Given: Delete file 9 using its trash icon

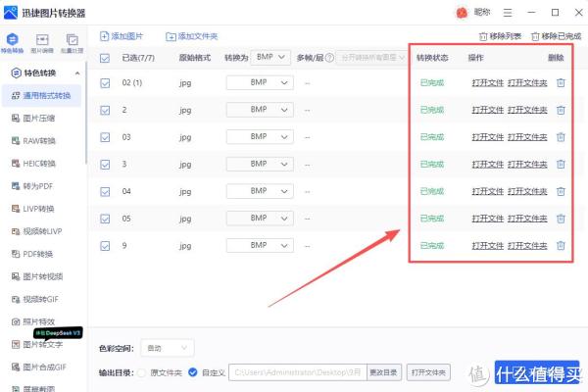Looking at the screenshot, I should (561, 245).
